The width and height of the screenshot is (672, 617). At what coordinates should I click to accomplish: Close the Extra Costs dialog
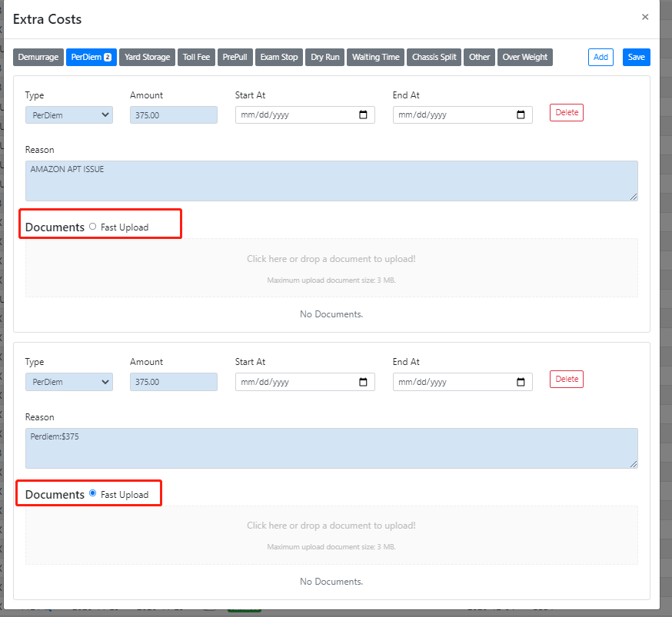(x=645, y=17)
